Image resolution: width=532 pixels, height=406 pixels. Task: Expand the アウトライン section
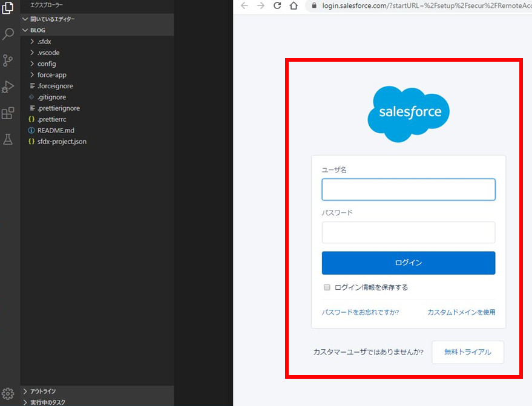tap(42, 391)
